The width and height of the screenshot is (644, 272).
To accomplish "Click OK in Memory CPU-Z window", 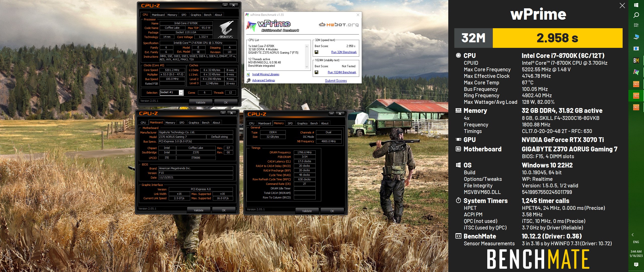I will coord(332,211).
